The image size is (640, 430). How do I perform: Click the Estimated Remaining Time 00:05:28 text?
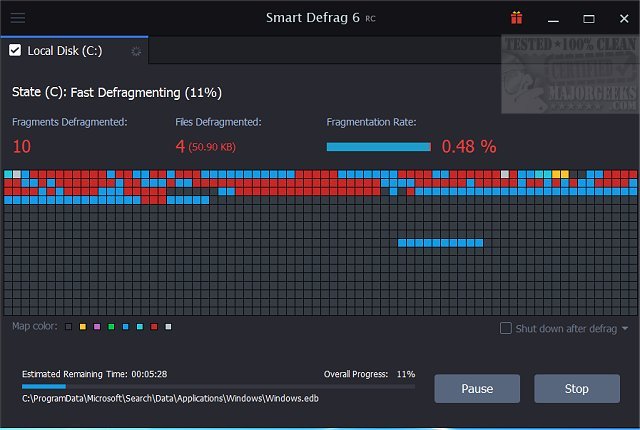(x=94, y=374)
